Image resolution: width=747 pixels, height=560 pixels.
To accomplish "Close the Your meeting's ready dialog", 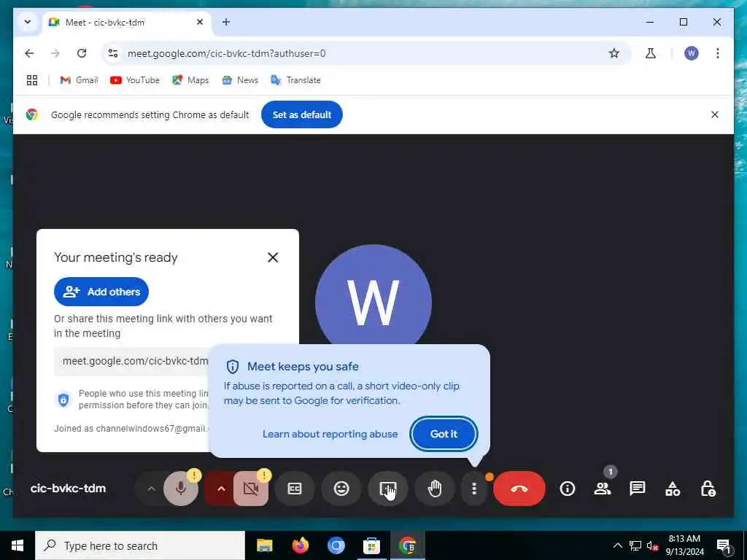I will click(273, 257).
